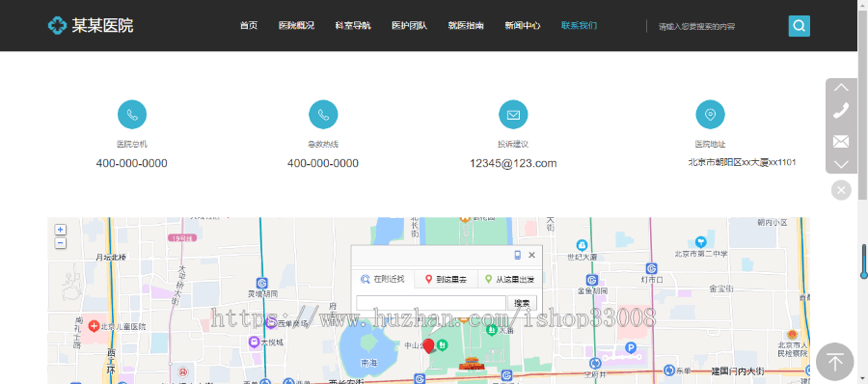Click the 投诉建议 envelope circle icon

[x=513, y=115]
